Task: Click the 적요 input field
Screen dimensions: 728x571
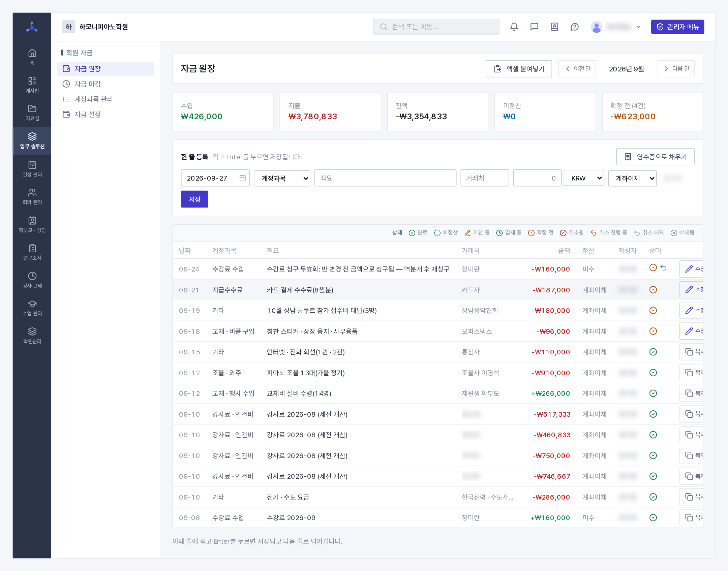Action: tap(385, 178)
